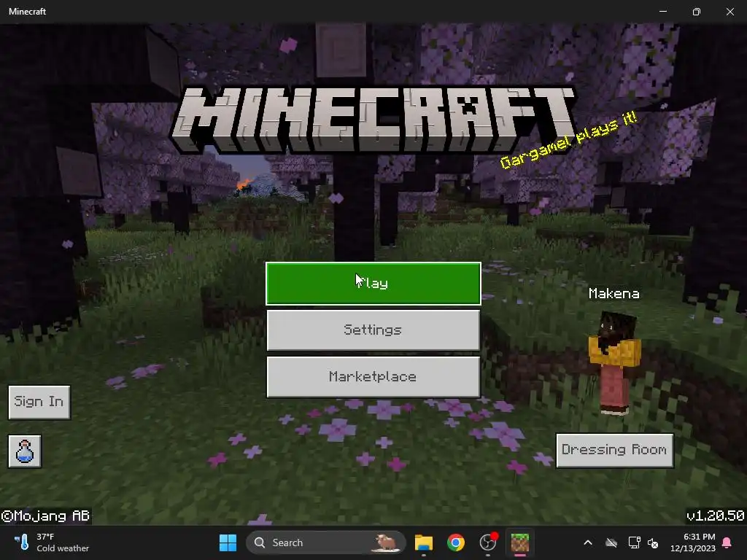Click the potion bottle icon button

[25, 451]
